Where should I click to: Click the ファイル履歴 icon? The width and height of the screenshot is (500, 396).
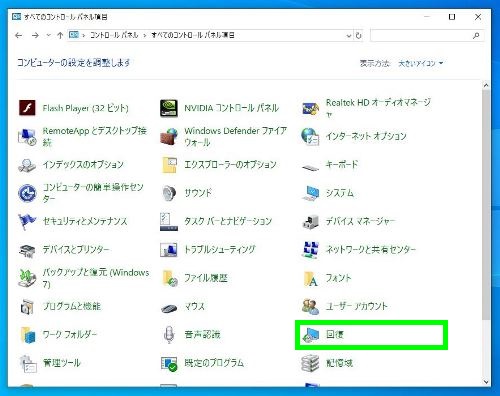point(169,278)
